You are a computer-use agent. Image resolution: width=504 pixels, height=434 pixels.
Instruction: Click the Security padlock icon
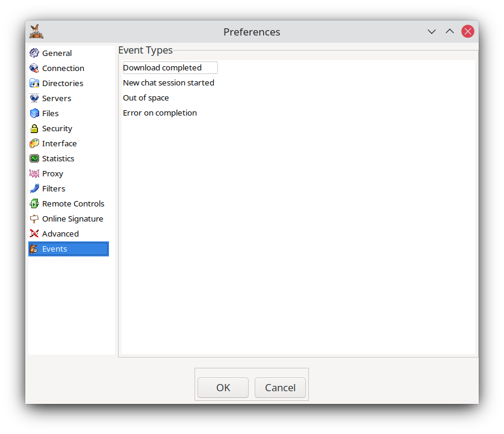(x=34, y=128)
